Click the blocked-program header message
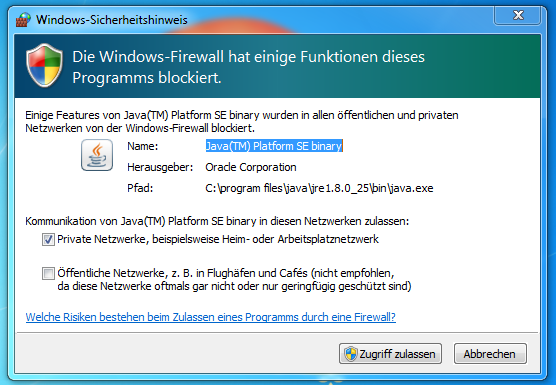The image size is (556, 385). (248, 67)
